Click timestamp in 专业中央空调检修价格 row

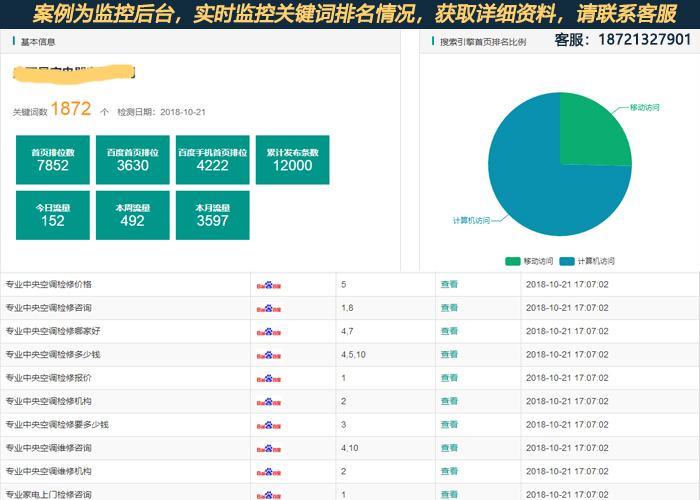point(567,284)
